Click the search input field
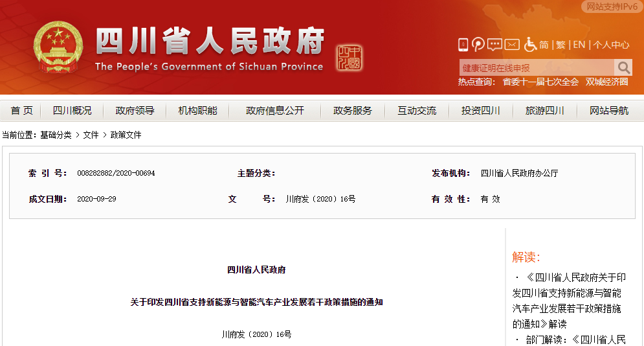This screenshot has height=346, width=644. 536,68
